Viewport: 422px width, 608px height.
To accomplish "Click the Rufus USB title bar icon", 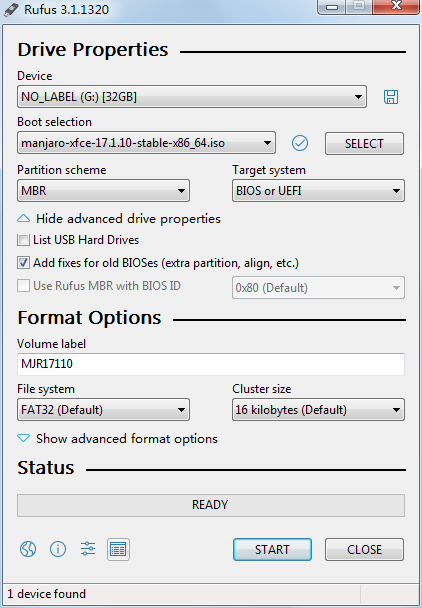I will pyautogui.click(x=11, y=9).
